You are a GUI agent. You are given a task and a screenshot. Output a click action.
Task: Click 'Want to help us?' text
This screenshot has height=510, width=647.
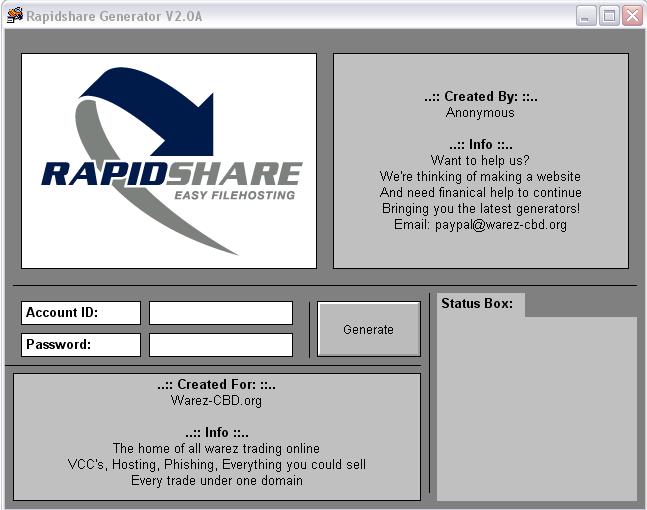[x=480, y=160]
